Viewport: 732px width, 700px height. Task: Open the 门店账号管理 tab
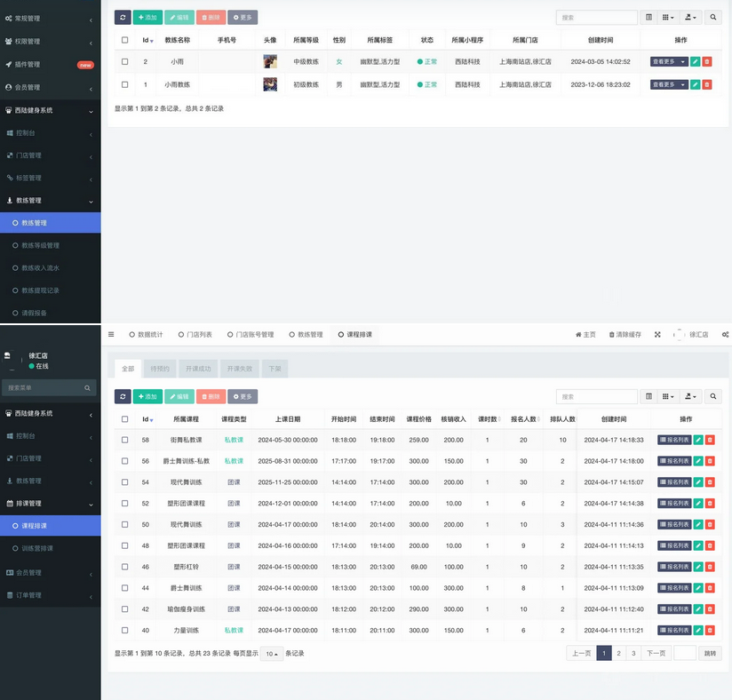(x=251, y=335)
